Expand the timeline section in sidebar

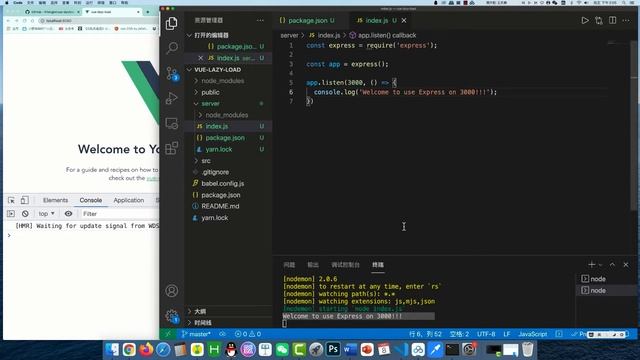pyautogui.click(x=229, y=323)
